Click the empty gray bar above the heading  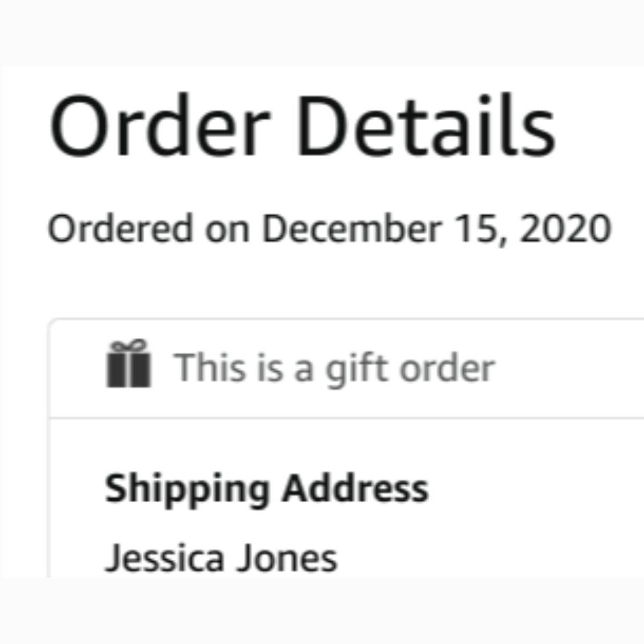[x=322, y=32]
